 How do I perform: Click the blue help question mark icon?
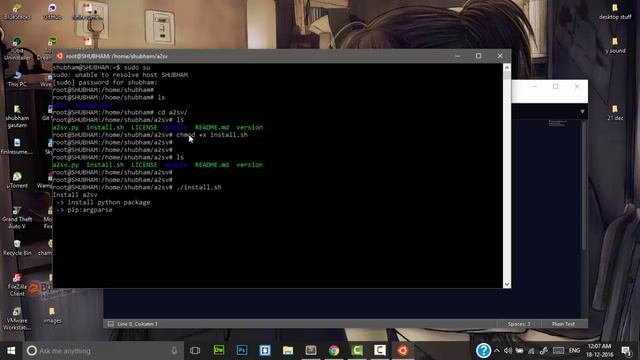point(483,350)
